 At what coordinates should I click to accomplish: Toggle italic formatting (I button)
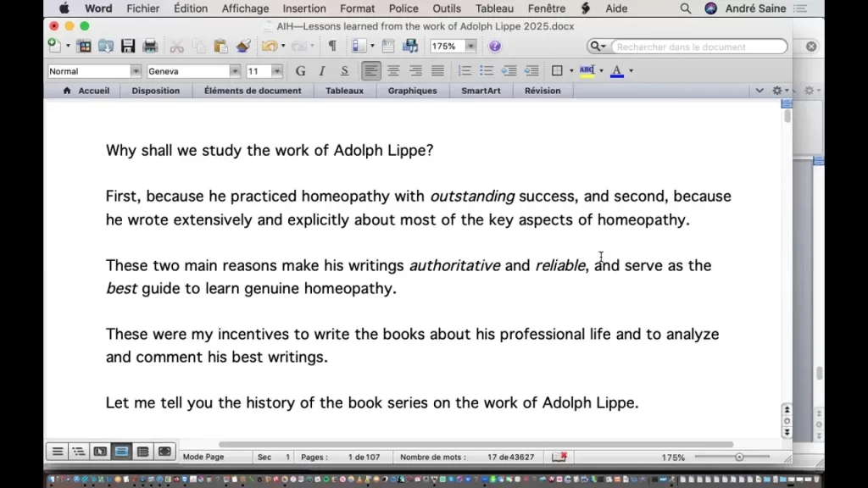click(x=322, y=71)
